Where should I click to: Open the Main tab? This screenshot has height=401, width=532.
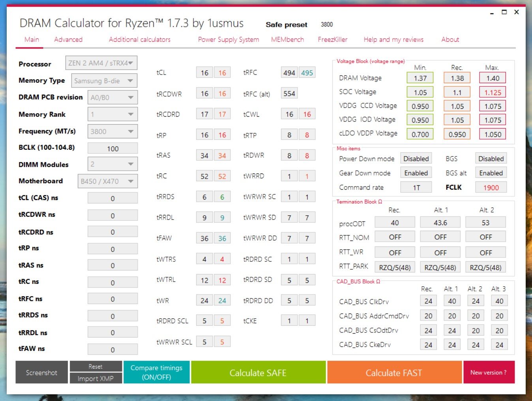coord(32,39)
